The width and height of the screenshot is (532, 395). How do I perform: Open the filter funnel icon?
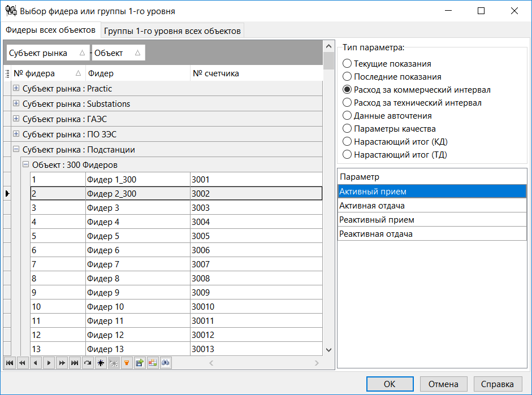[x=126, y=363]
